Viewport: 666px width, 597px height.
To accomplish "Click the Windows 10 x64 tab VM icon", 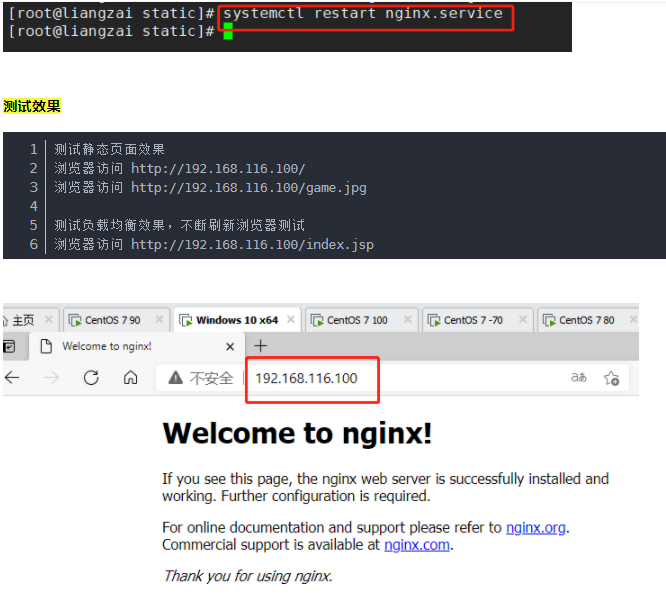I will [186, 320].
